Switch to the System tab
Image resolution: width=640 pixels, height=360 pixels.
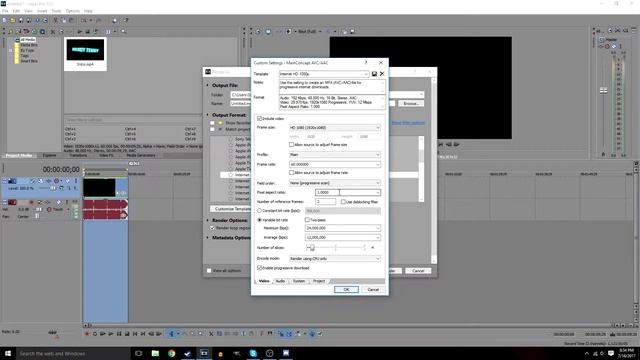(x=299, y=281)
